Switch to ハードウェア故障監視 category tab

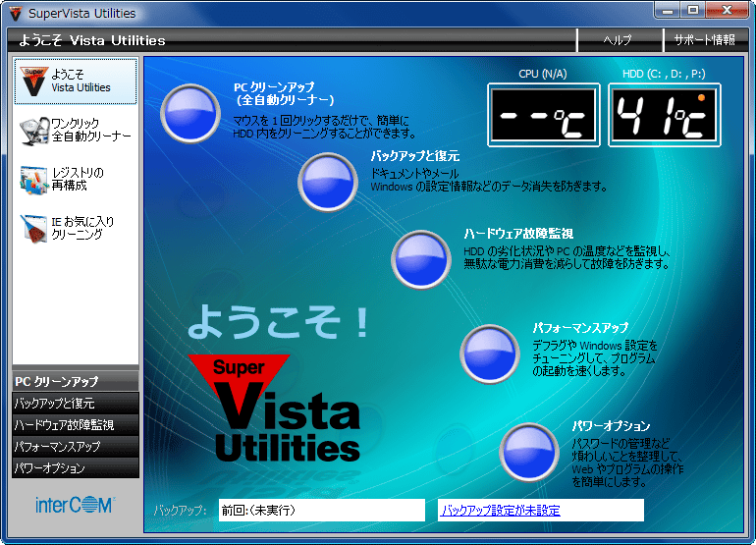(76, 424)
